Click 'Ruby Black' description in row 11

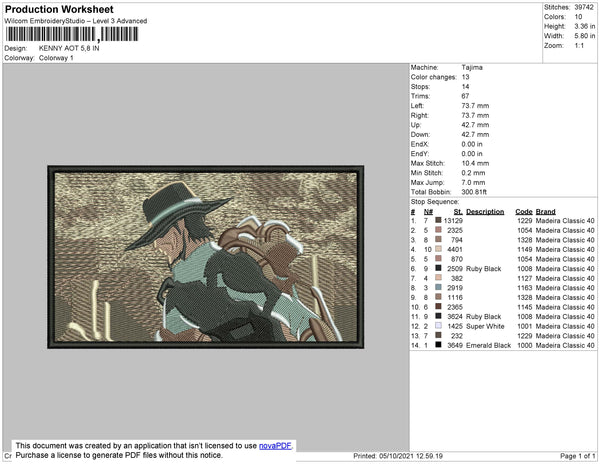coord(484,317)
